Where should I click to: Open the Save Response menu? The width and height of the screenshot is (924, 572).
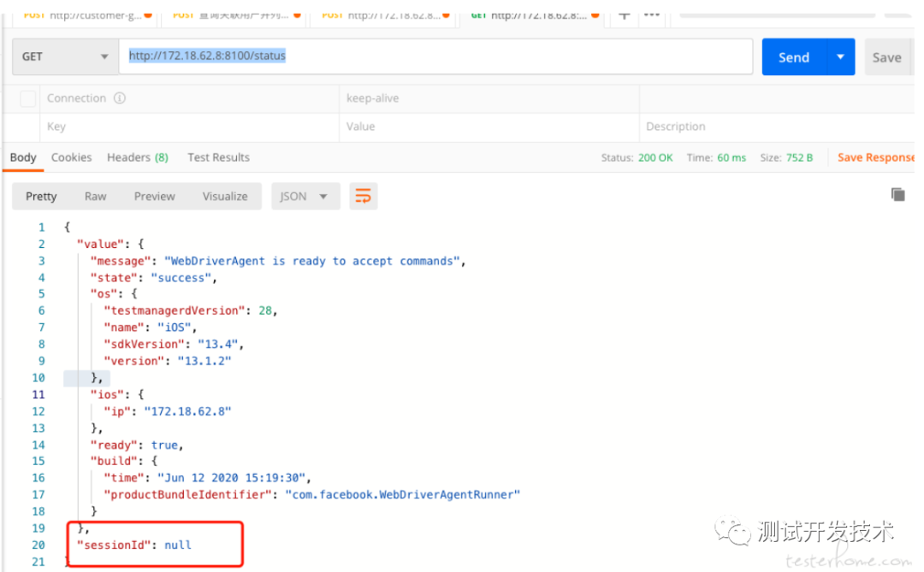point(876,157)
